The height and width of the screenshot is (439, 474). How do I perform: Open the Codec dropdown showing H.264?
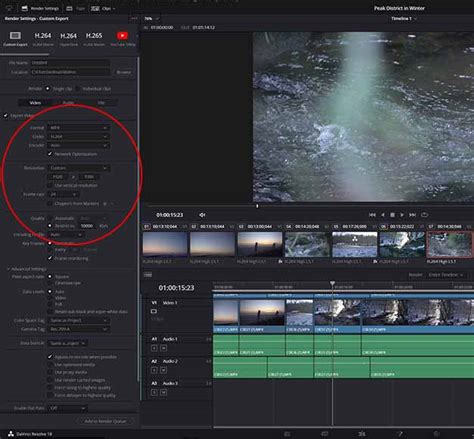tap(79, 136)
